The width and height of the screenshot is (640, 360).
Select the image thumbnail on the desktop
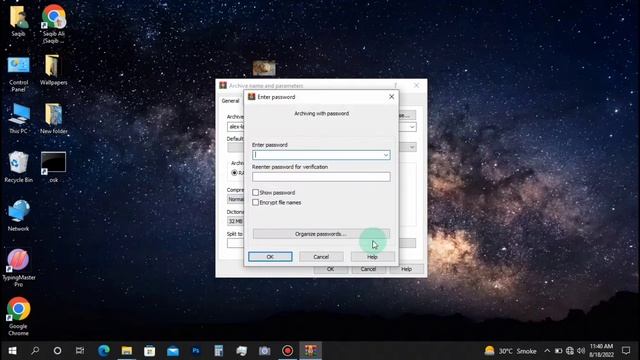coord(264,68)
